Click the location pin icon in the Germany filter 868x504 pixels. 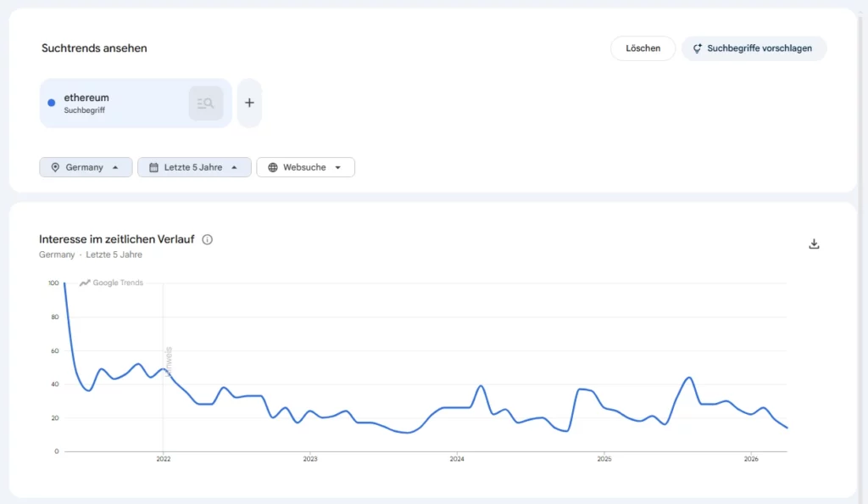[55, 167]
